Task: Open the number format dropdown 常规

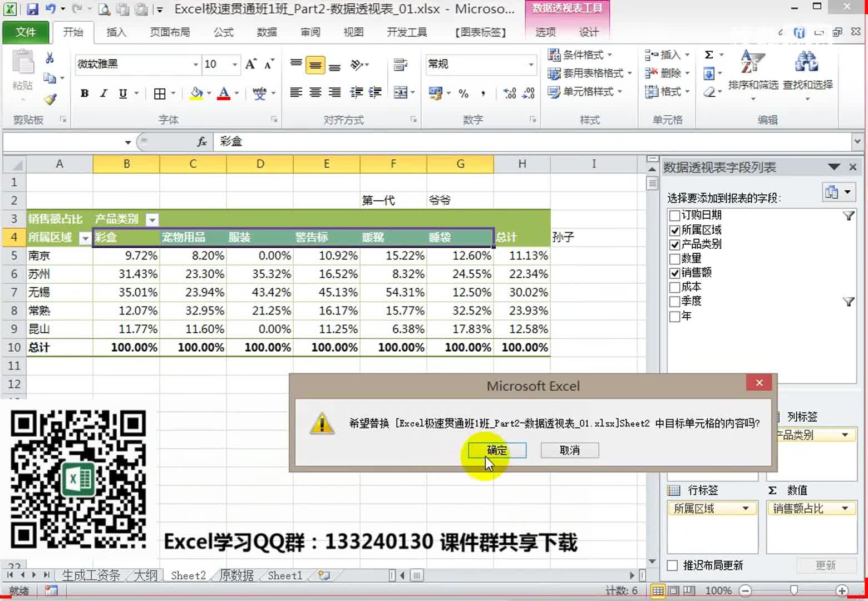Action: tap(531, 65)
